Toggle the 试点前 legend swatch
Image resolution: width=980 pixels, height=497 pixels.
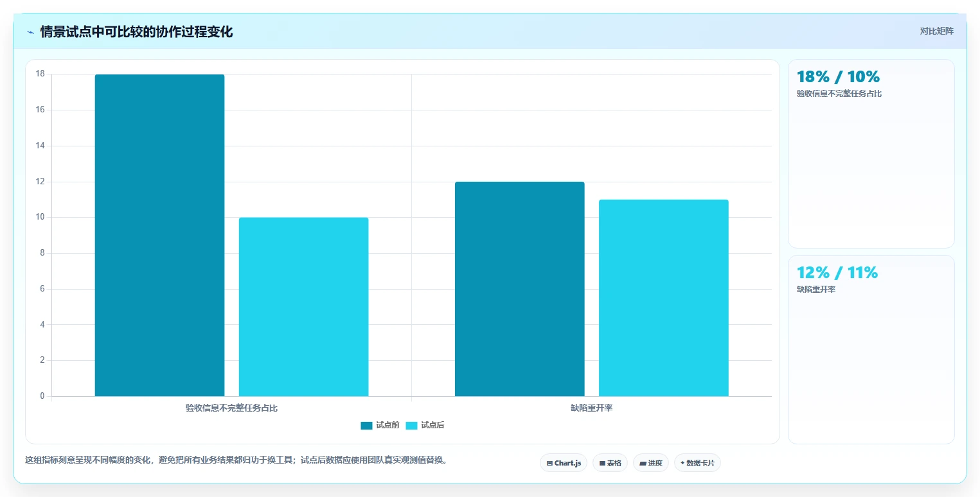pyautogui.click(x=366, y=426)
